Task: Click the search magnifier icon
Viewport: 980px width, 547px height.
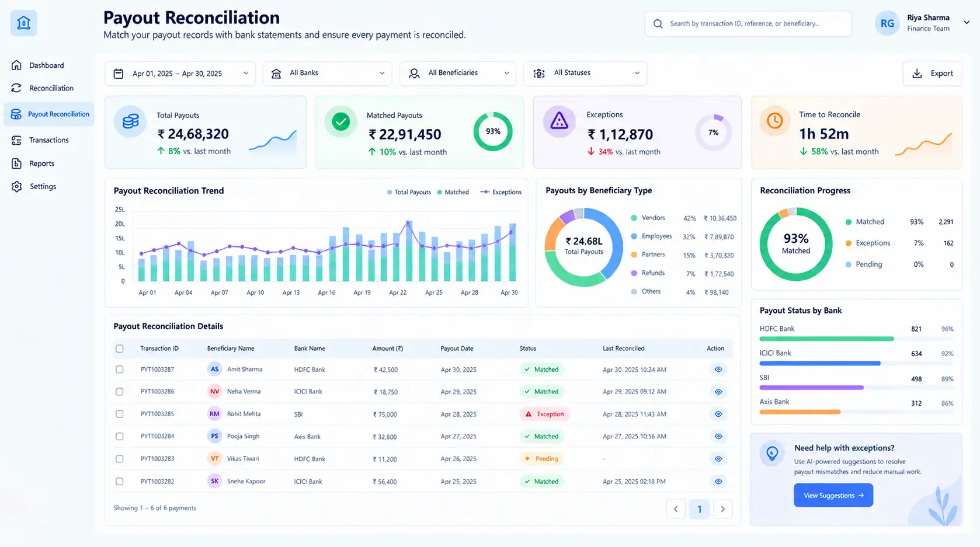Action: point(658,24)
